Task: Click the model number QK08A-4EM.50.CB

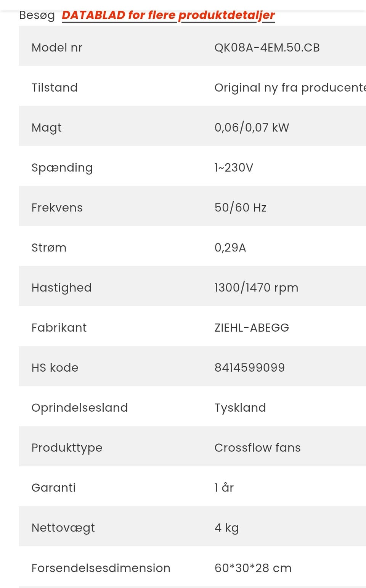Action: (x=267, y=48)
